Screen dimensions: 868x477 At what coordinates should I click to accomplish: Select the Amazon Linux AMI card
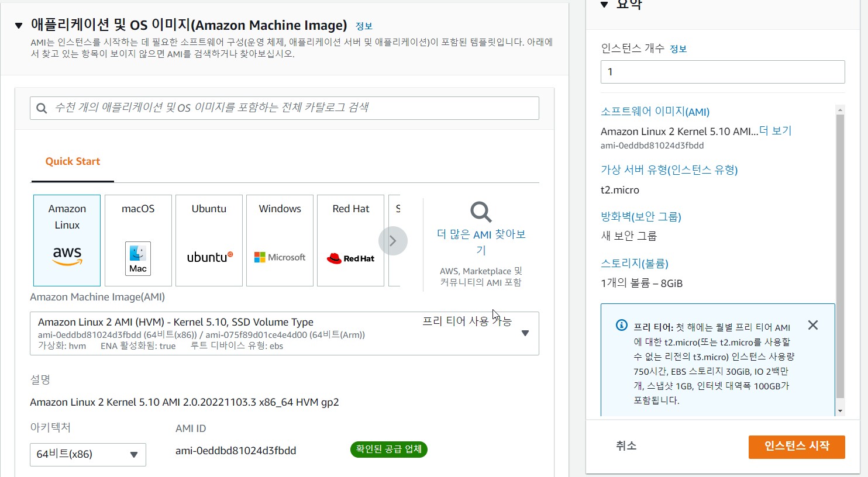pyautogui.click(x=67, y=240)
